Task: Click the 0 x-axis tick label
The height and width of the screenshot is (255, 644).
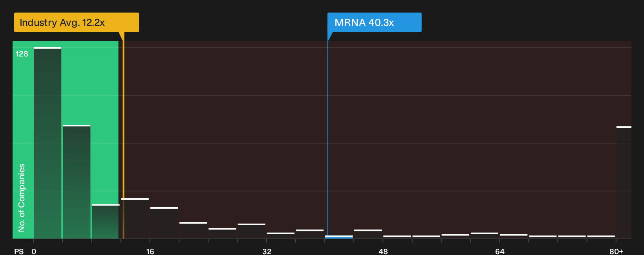Action: (34, 251)
